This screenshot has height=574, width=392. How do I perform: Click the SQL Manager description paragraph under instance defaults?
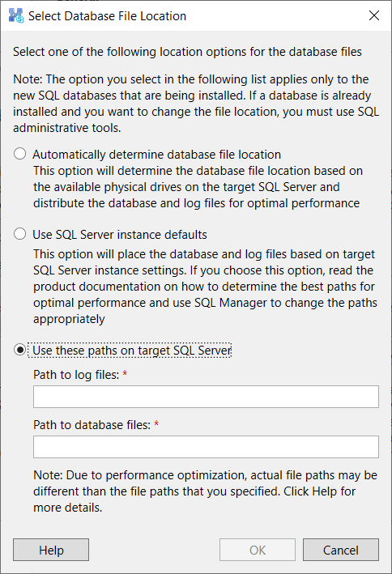click(x=205, y=287)
